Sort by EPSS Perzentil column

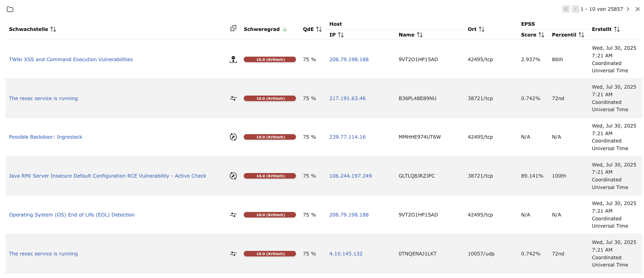pos(581,35)
